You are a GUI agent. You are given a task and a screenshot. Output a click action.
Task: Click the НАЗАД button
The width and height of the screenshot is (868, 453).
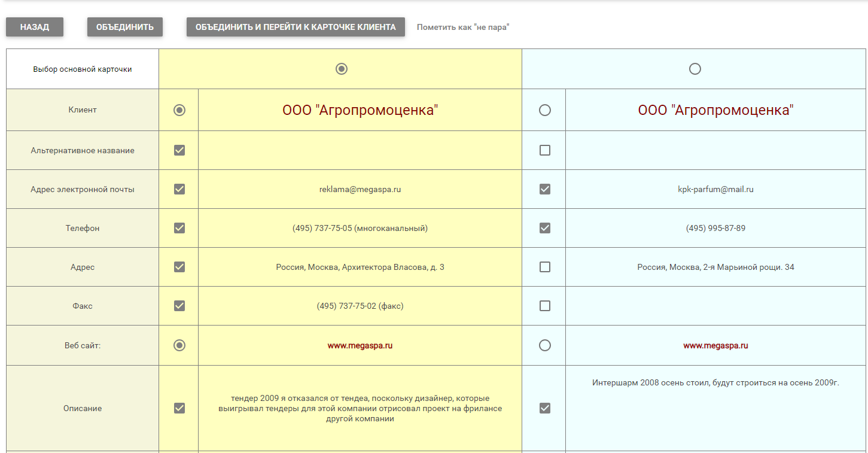[35, 27]
